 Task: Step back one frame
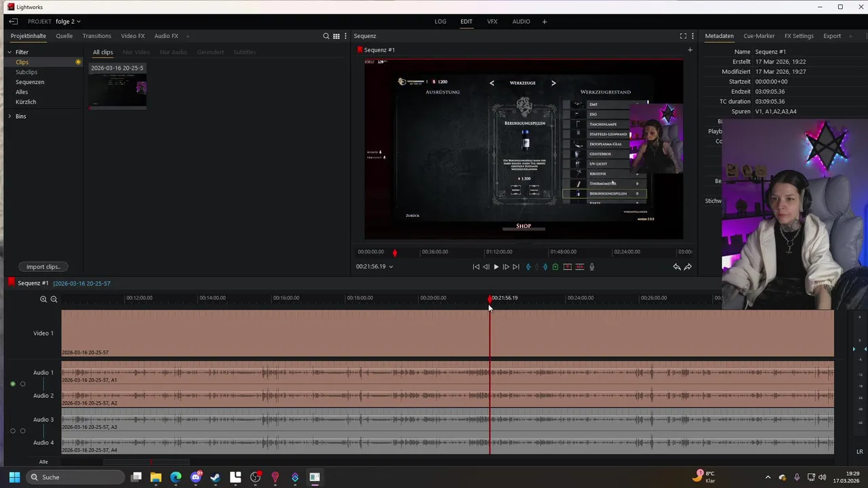click(x=486, y=267)
